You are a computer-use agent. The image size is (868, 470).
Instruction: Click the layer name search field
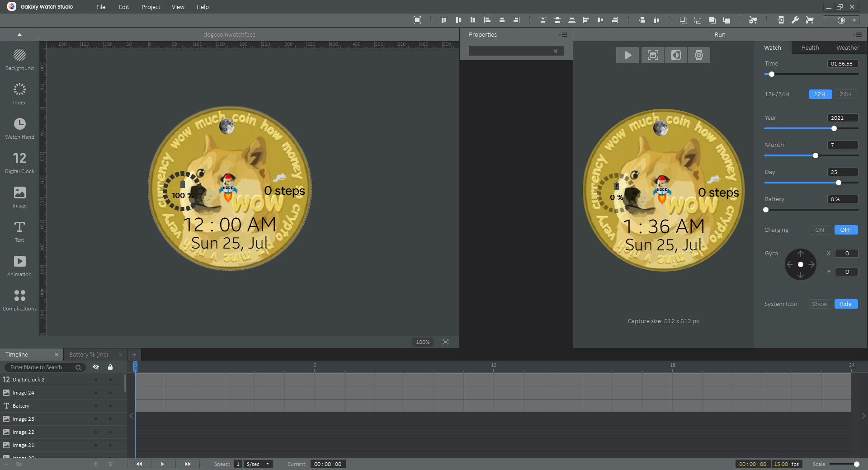click(41, 367)
